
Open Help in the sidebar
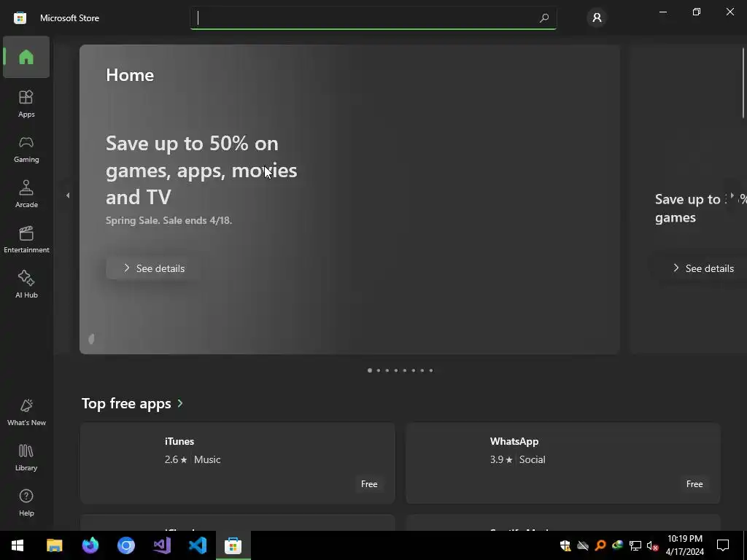click(x=26, y=503)
